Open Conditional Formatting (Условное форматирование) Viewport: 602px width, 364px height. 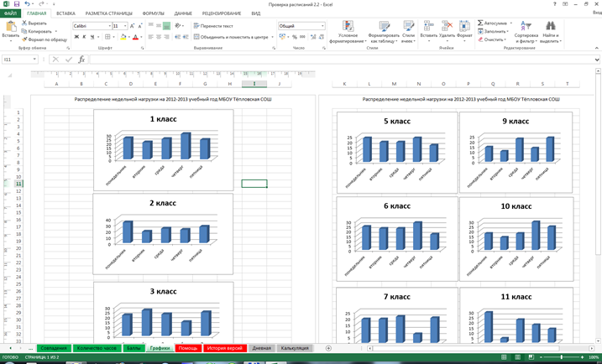pyautogui.click(x=348, y=34)
